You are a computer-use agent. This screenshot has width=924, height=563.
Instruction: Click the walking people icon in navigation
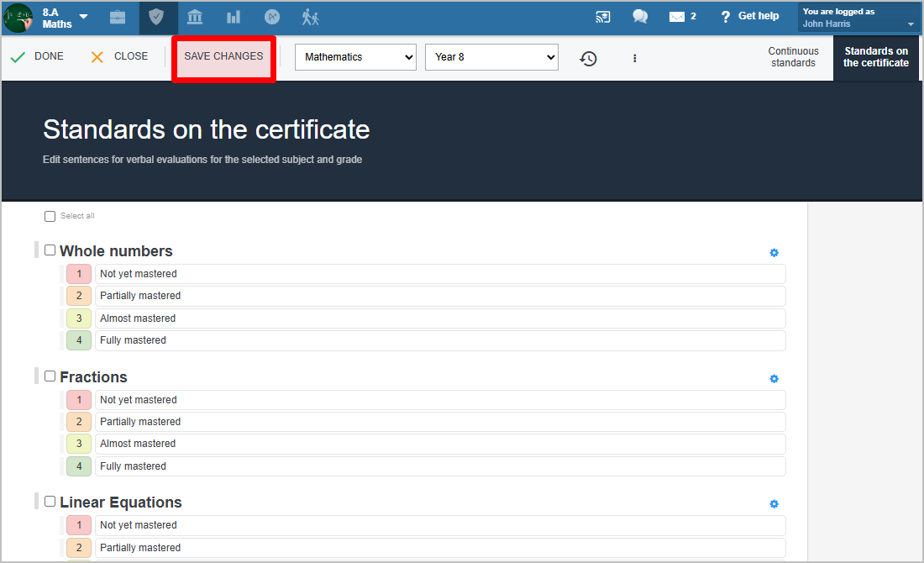point(311,17)
